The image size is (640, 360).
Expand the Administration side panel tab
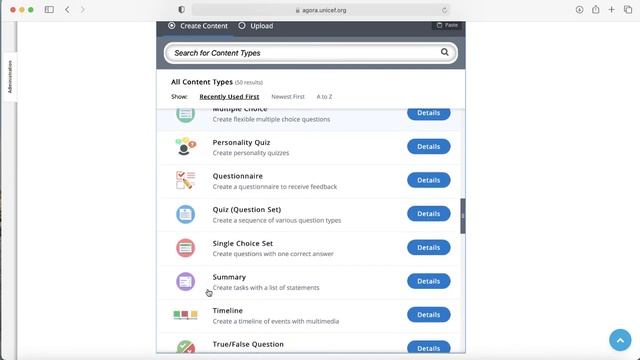pos(10,77)
